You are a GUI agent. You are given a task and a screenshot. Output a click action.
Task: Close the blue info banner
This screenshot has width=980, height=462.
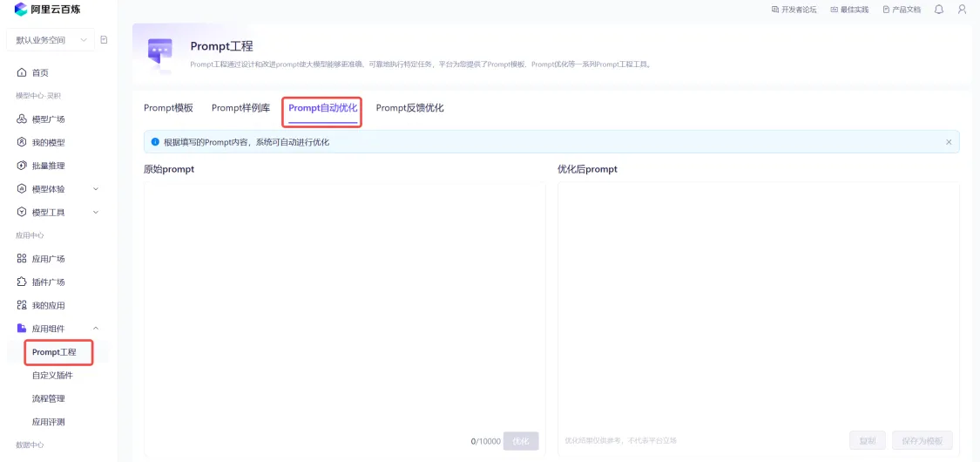(948, 142)
